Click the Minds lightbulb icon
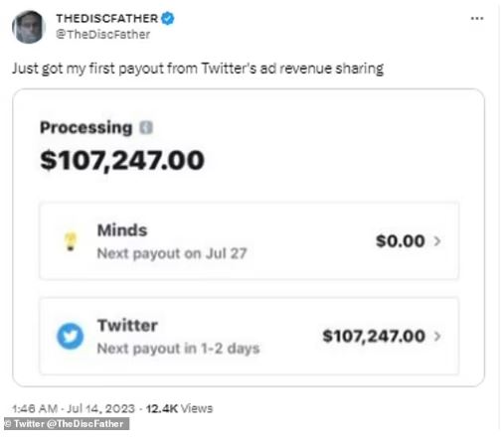The width and height of the screenshot is (503, 448). [71, 241]
